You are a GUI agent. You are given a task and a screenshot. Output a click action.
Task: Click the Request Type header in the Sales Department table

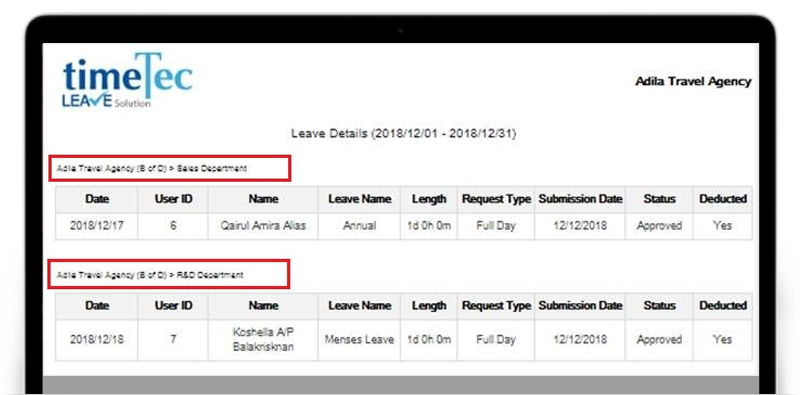pyautogui.click(x=496, y=199)
